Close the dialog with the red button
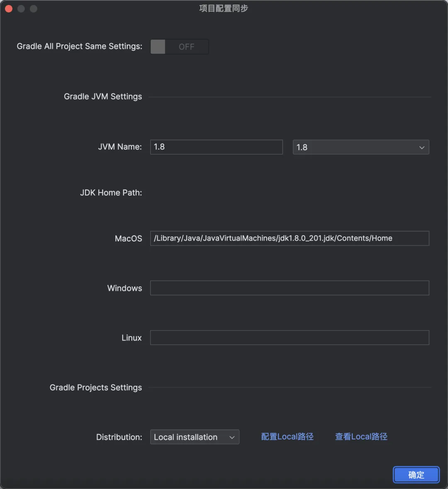Screen dimensions: 448x489 (x=9, y=9)
